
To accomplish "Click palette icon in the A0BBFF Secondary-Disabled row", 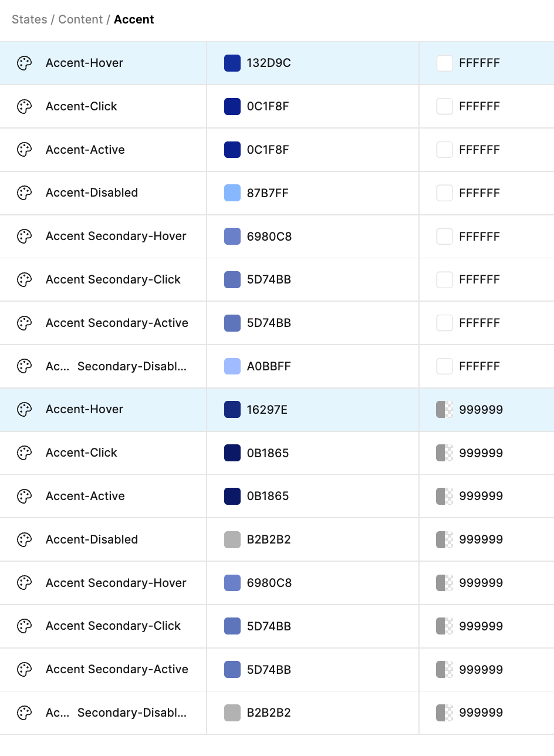I will (x=24, y=366).
